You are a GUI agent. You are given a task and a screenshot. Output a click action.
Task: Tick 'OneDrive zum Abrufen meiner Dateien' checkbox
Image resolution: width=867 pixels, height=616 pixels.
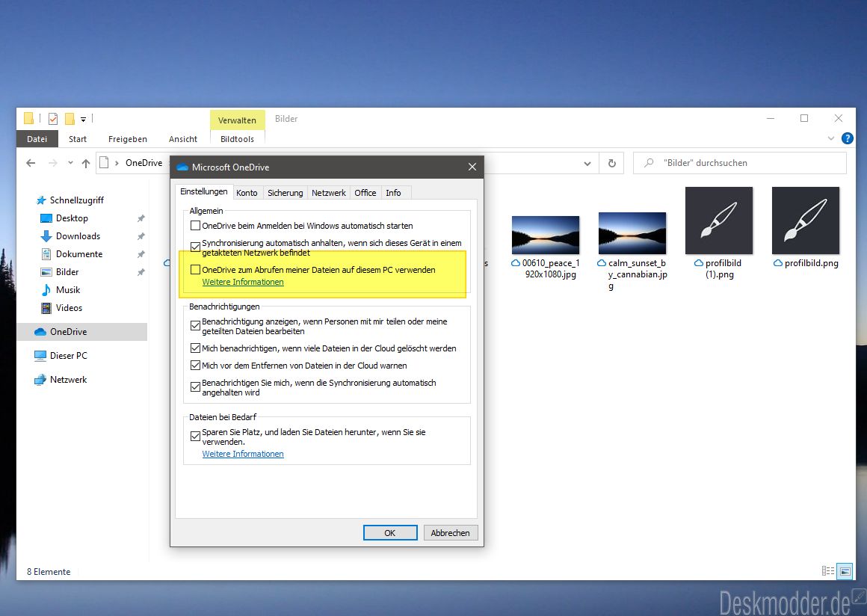195,270
